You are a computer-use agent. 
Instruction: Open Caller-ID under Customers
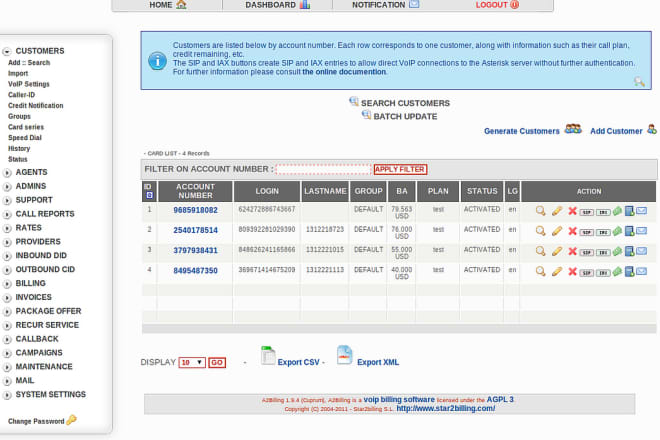[21, 95]
